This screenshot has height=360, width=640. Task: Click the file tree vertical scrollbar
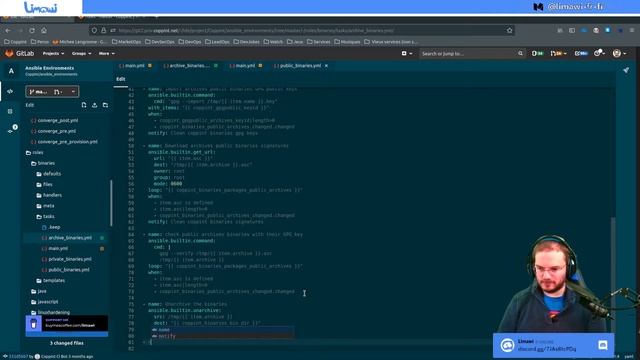(x=111, y=203)
